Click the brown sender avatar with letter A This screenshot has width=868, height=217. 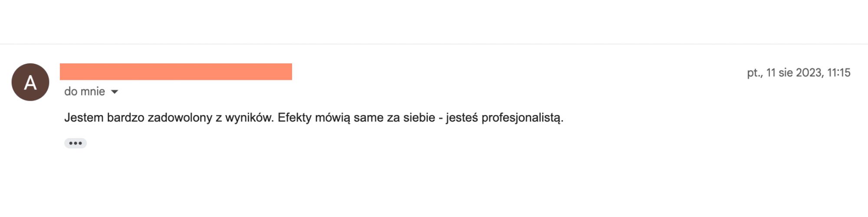click(30, 82)
